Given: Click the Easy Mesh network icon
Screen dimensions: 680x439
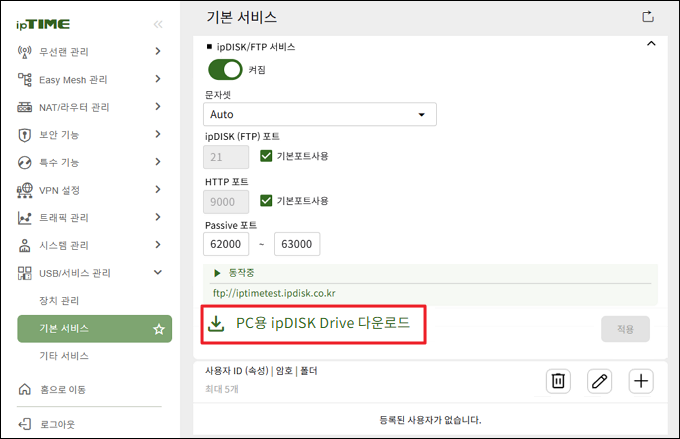Looking at the screenshot, I should 24,79.
